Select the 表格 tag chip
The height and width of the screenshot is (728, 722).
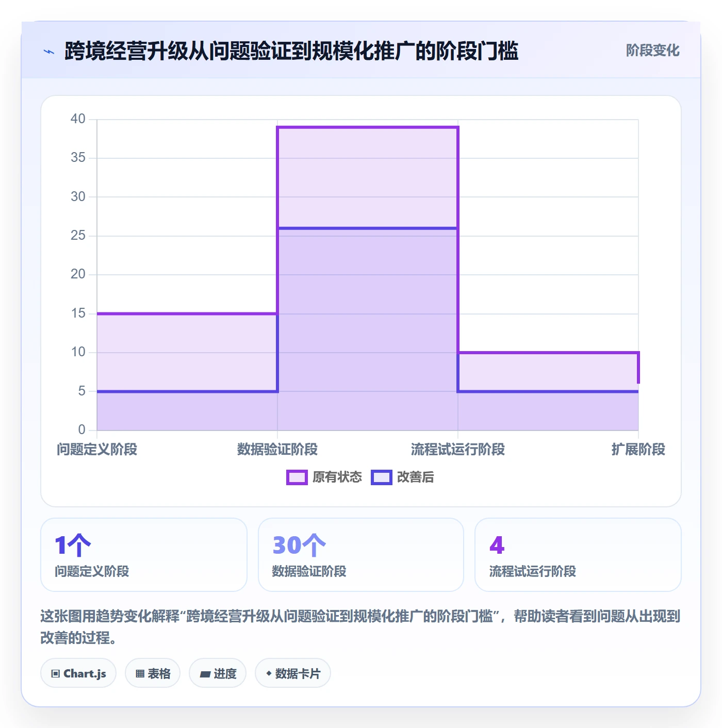pyautogui.click(x=153, y=673)
